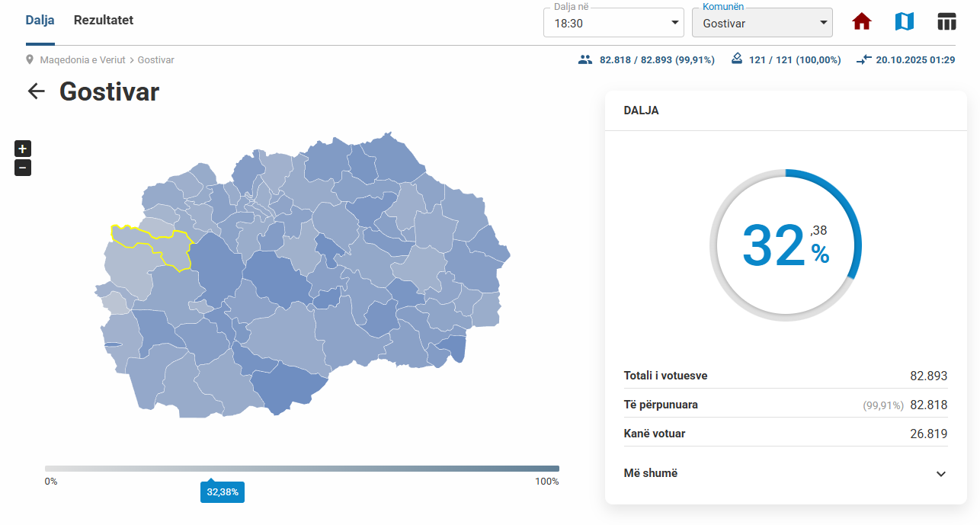The width and height of the screenshot is (980, 525).
Task: Open the table view icon
Action: [946, 22]
